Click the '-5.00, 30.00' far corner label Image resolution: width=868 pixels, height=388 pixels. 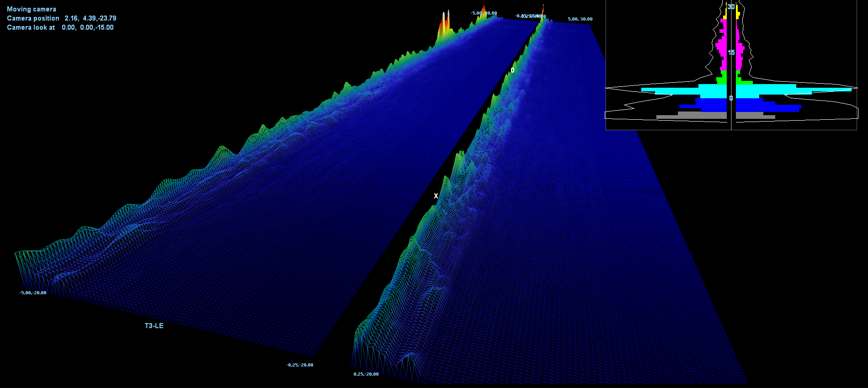coord(484,13)
